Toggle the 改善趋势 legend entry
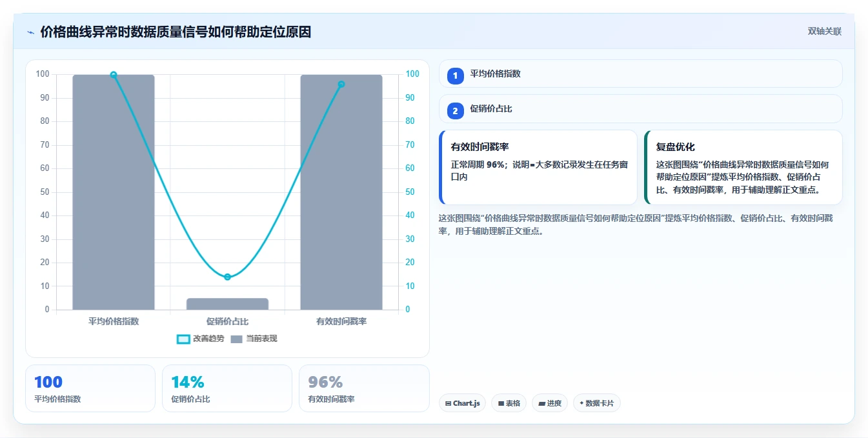The height and width of the screenshot is (438, 868). pyautogui.click(x=201, y=339)
